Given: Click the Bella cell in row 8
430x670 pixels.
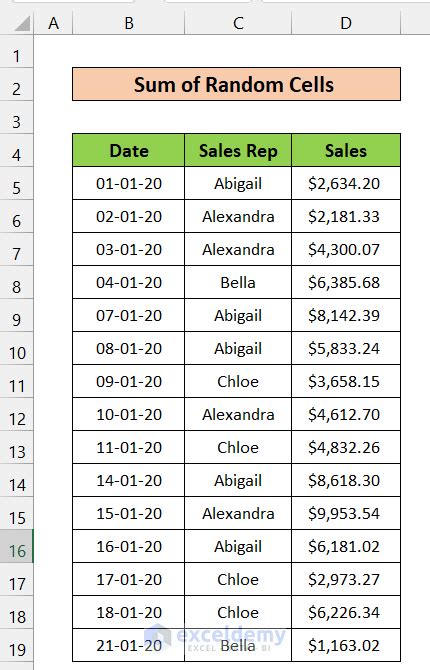Looking at the screenshot, I should 238,282.
